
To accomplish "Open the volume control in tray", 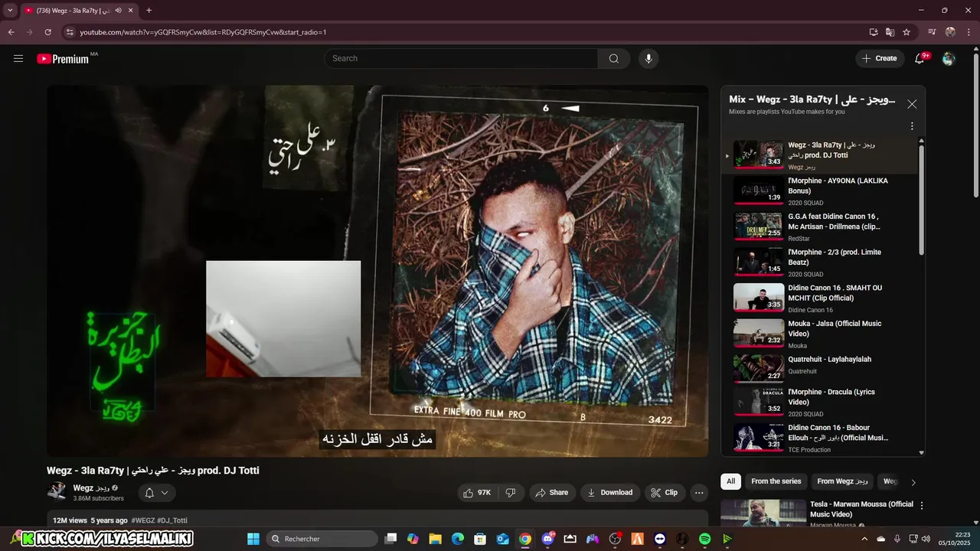I will click(x=926, y=539).
